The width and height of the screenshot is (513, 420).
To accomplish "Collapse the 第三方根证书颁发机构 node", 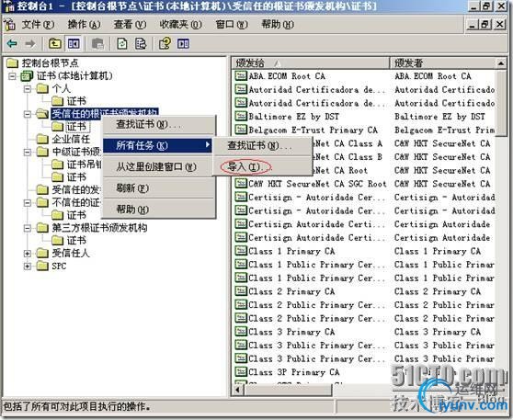I will click(x=28, y=228).
